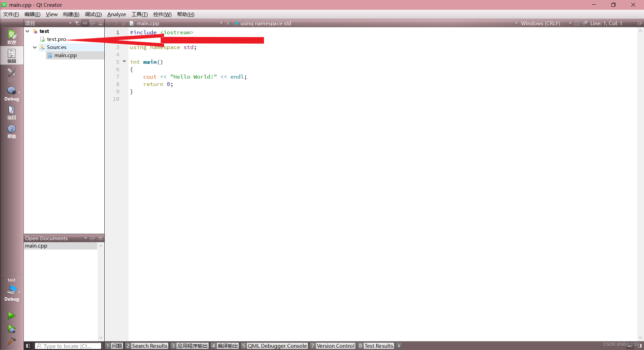Close the main.cpp document
Screen dimensions: 644x350
[228, 23]
